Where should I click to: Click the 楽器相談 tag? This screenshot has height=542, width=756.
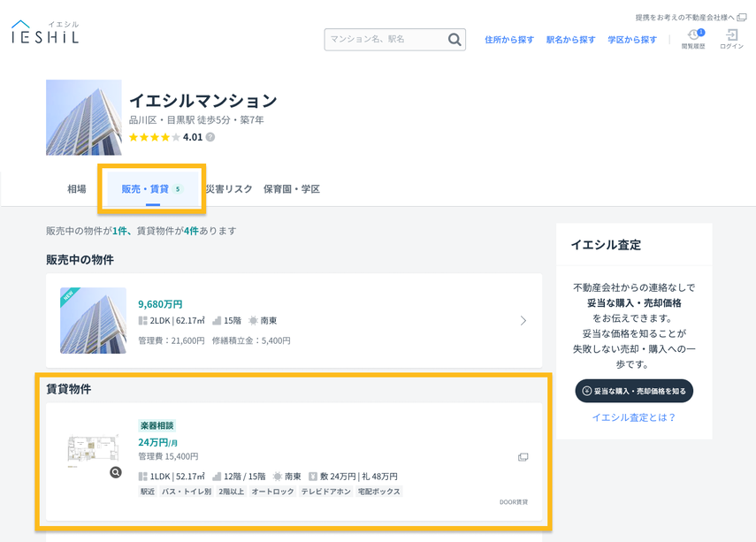click(x=157, y=425)
